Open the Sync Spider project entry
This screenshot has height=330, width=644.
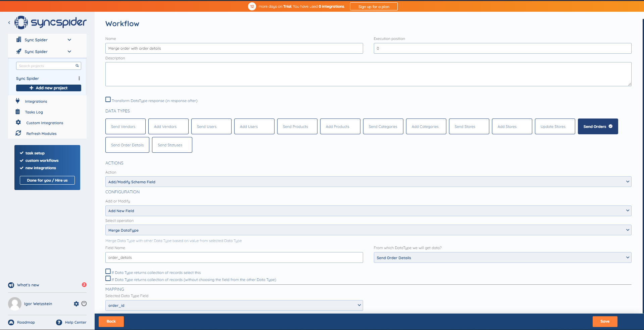click(x=28, y=79)
